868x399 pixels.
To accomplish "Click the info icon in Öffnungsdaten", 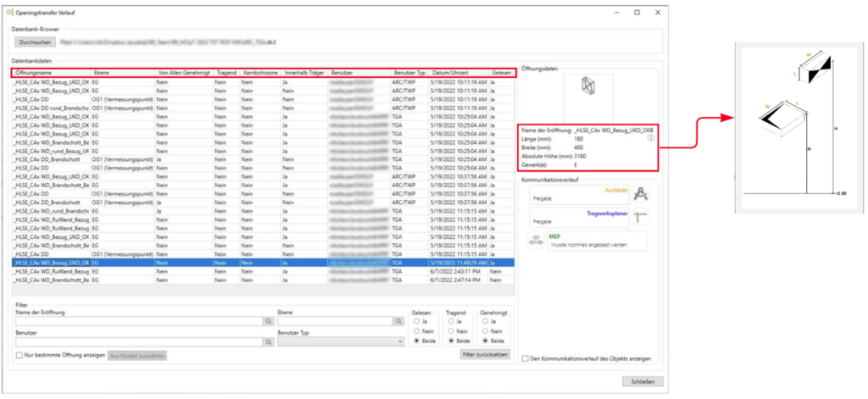I will [649, 139].
